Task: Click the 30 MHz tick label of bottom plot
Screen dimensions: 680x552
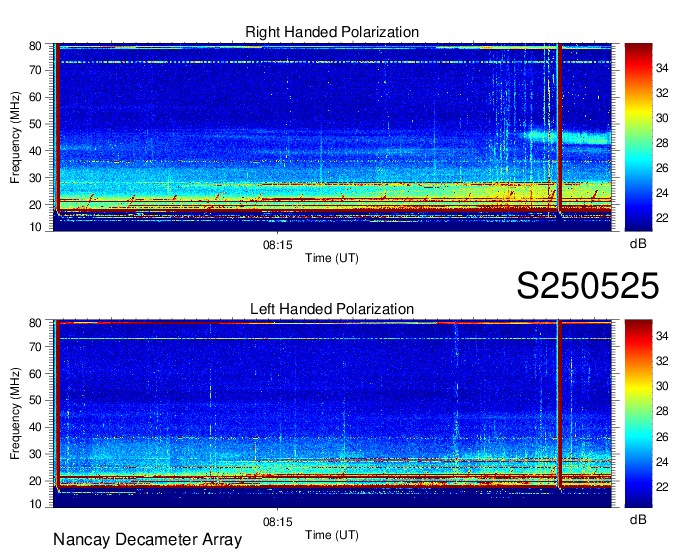Action: coord(35,454)
